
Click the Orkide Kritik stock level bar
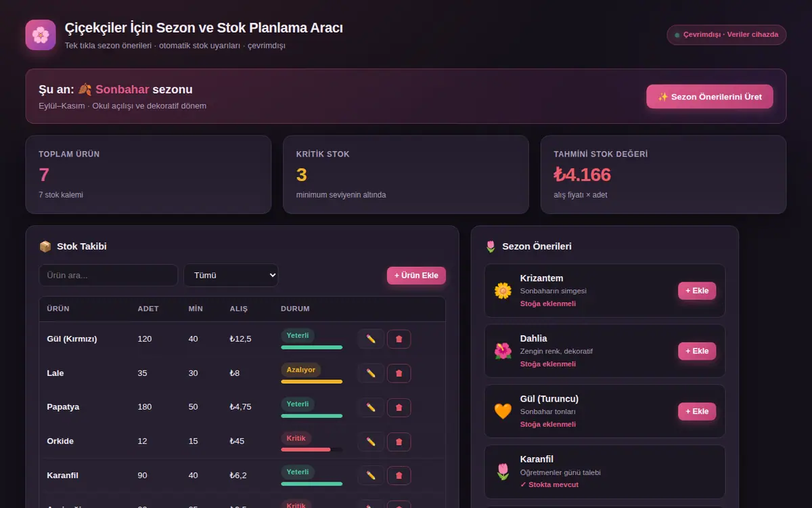311,449
